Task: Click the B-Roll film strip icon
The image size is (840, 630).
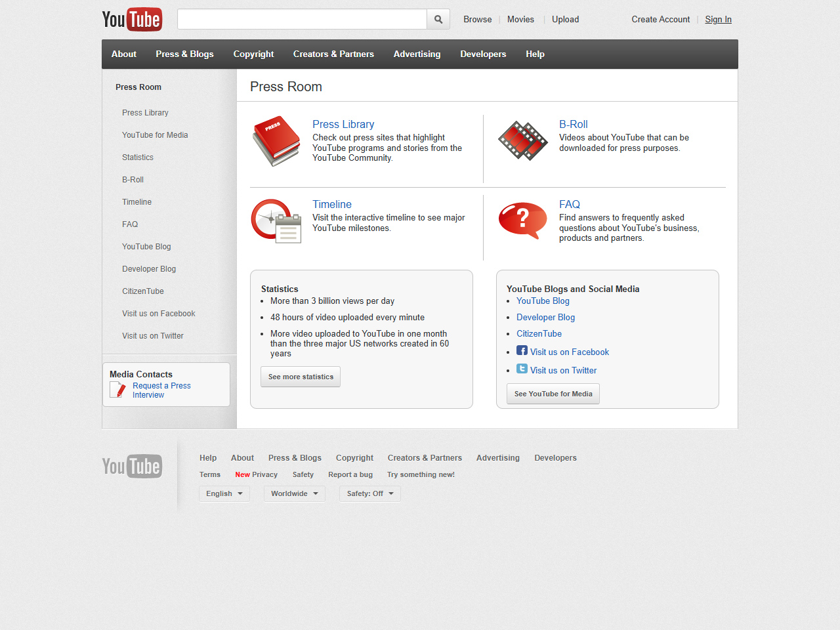Action: [x=523, y=140]
